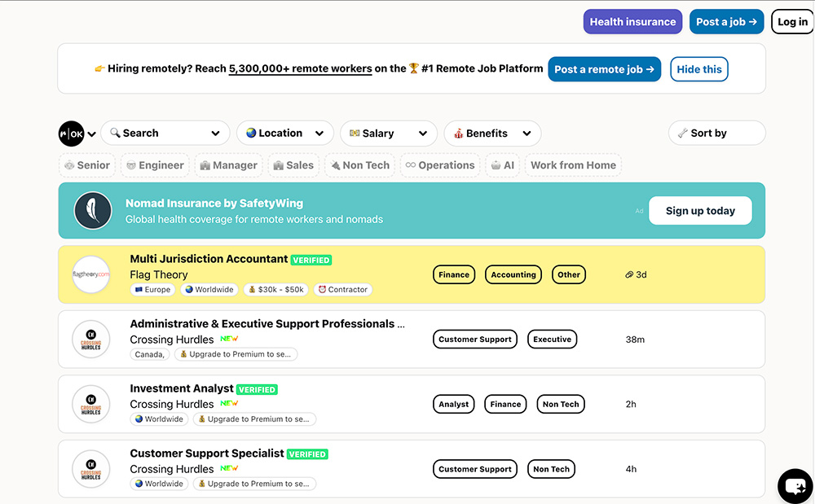Click Crossing Hurdles logo on Customer Support Specialist row
Viewport: 815px width, 504px height.
click(x=91, y=469)
